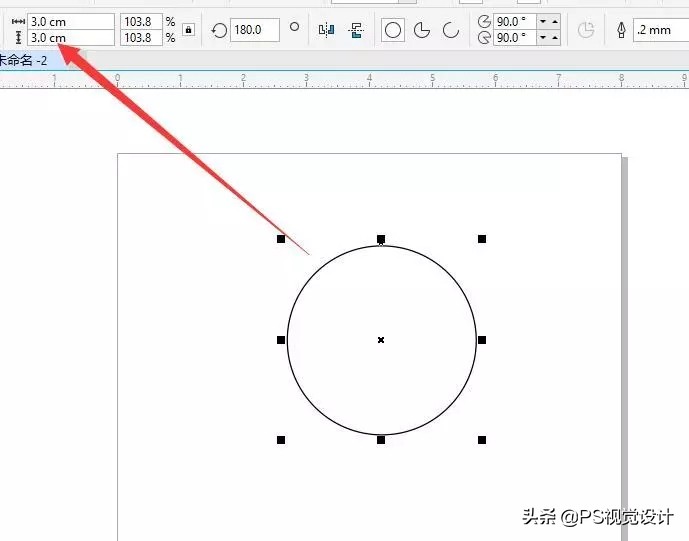
Task: Decrease the starting angle with down arrow
Action: [x=542, y=22]
